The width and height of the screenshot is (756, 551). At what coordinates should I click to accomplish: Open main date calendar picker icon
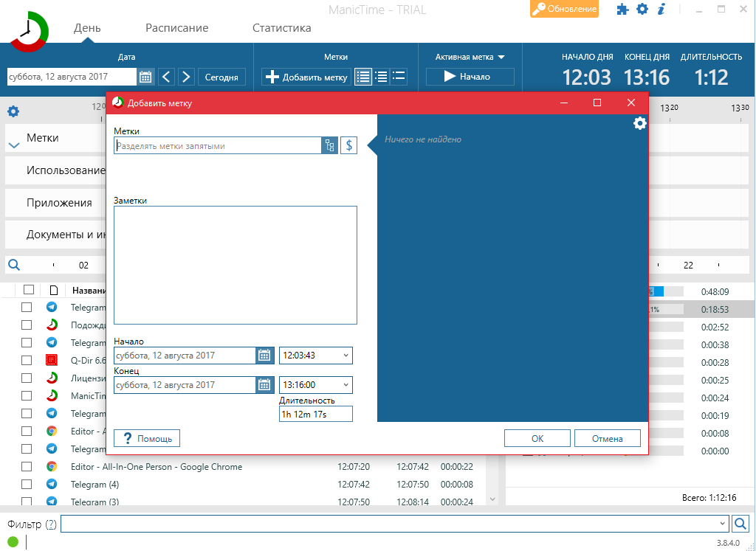145,77
